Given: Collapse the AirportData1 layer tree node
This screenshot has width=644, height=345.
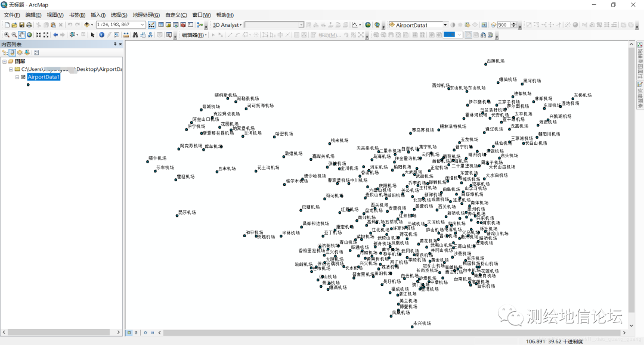Looking at the screenshot, I should [x=17, y=77].
